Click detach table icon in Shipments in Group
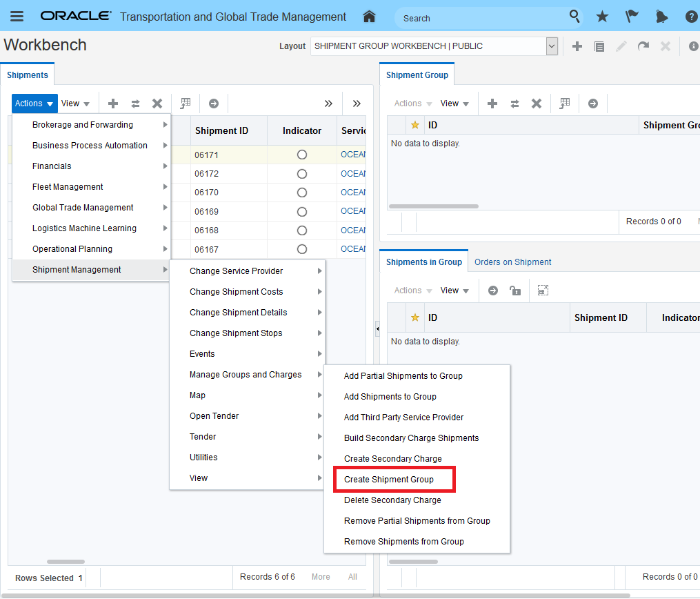 (x=543, y=291)
